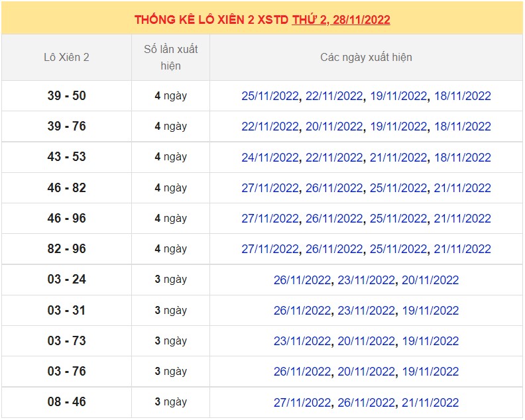Viewport: 525px width, 420px height.
Task: Select the Lô Xiên 2 column header
Action: [66, 57]
